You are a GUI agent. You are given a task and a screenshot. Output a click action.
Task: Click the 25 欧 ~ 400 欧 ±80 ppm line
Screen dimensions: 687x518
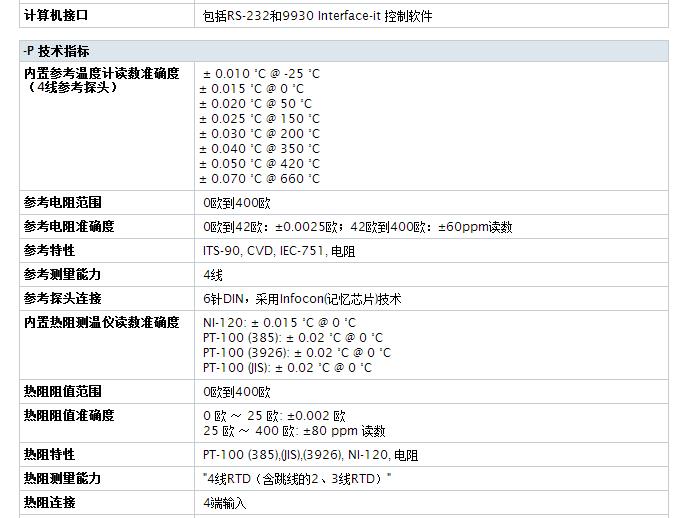coord(294,431)
